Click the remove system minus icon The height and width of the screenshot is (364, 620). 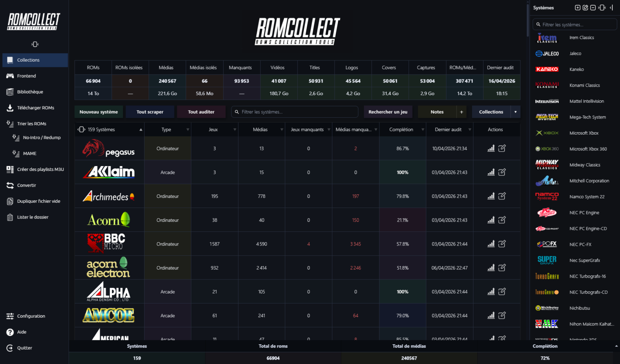pyautogui.click(x=593, y=8)
